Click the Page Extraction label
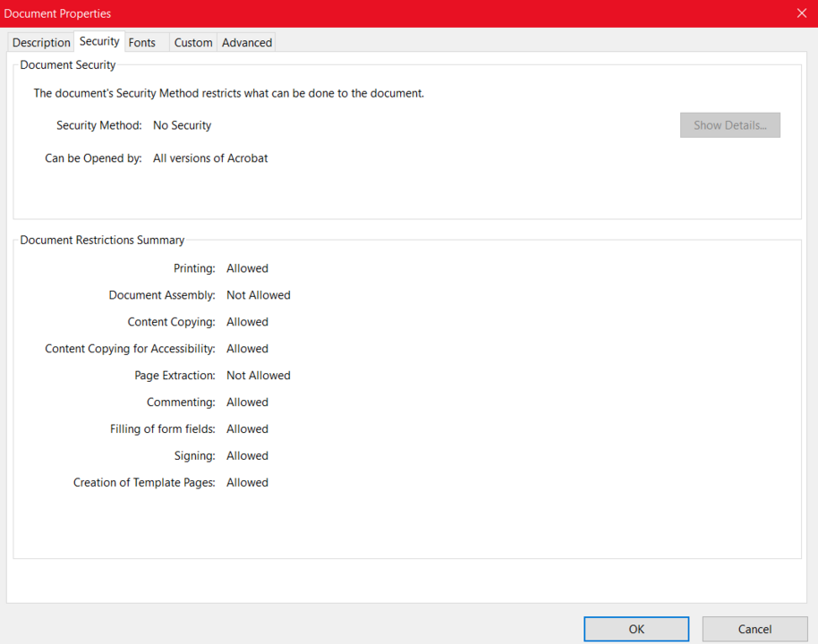 175,376
